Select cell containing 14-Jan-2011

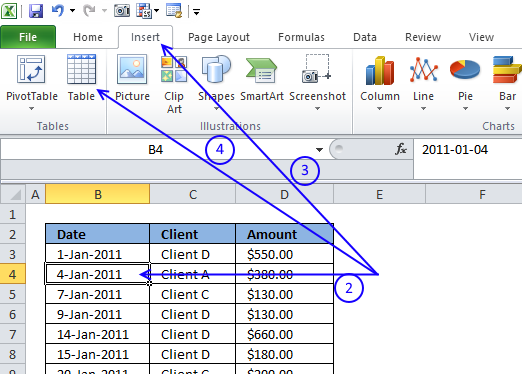tap(97, 334)
